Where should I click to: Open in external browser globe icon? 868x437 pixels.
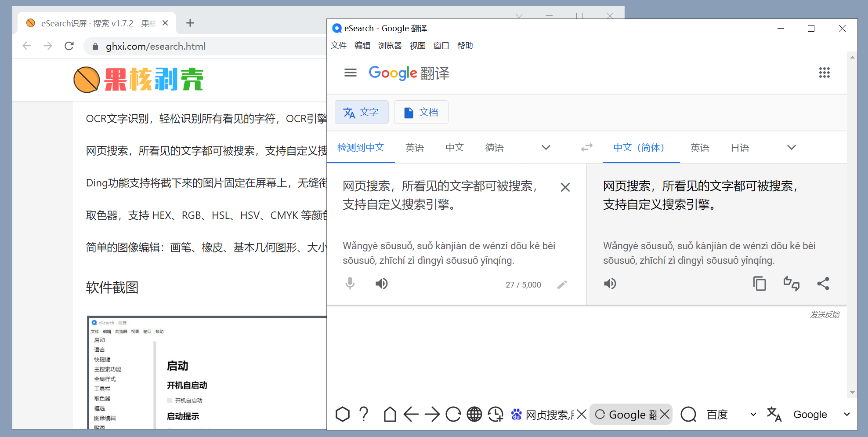[x=474, y=414]
